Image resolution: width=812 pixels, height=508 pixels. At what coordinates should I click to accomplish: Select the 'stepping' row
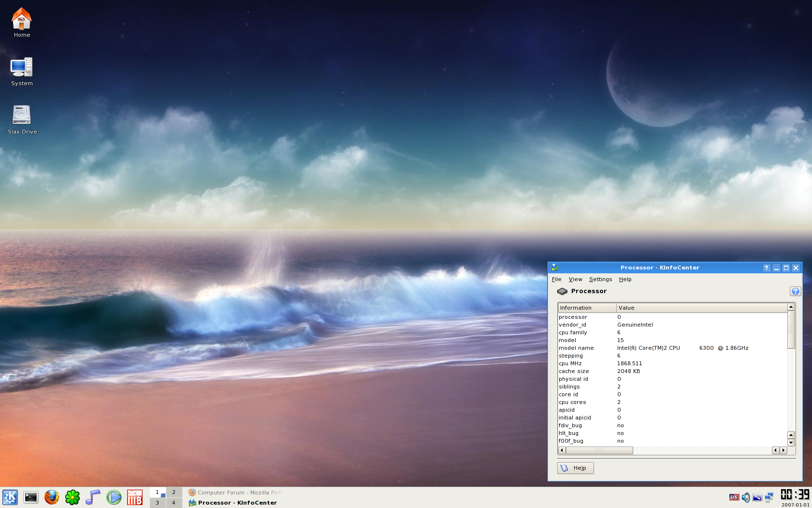[x=673, y=356]
